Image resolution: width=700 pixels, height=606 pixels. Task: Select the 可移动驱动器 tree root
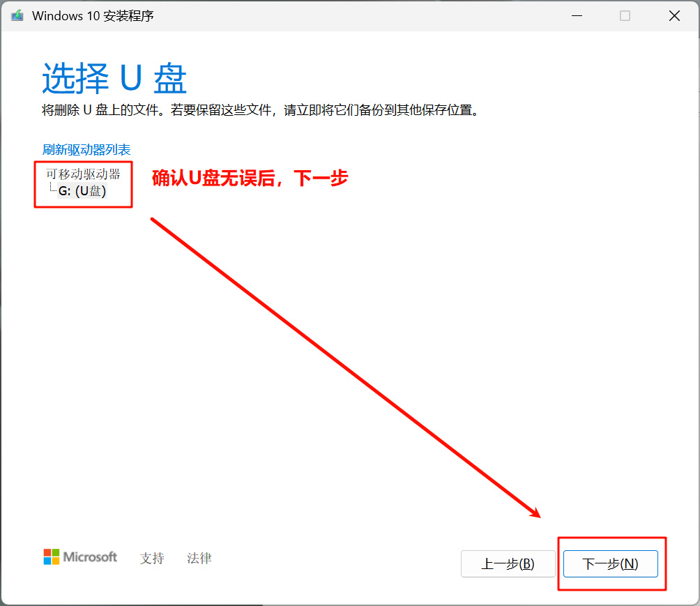click(83, 174)
